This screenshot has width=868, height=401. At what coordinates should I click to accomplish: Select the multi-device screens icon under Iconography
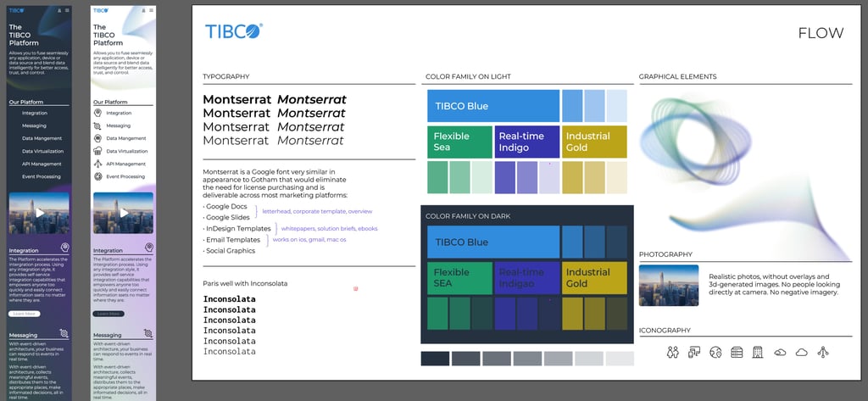tap(693, 352)
